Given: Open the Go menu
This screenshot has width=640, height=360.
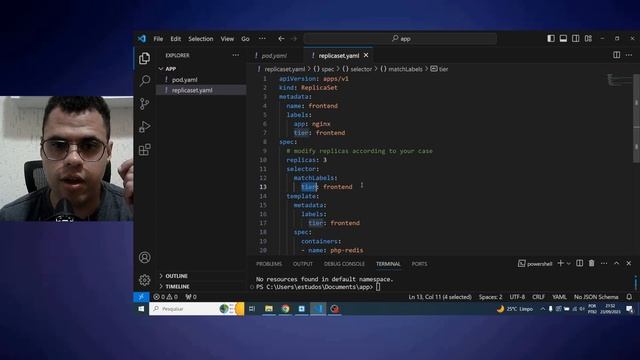Looking at the screenshot, I should [245, 39].
